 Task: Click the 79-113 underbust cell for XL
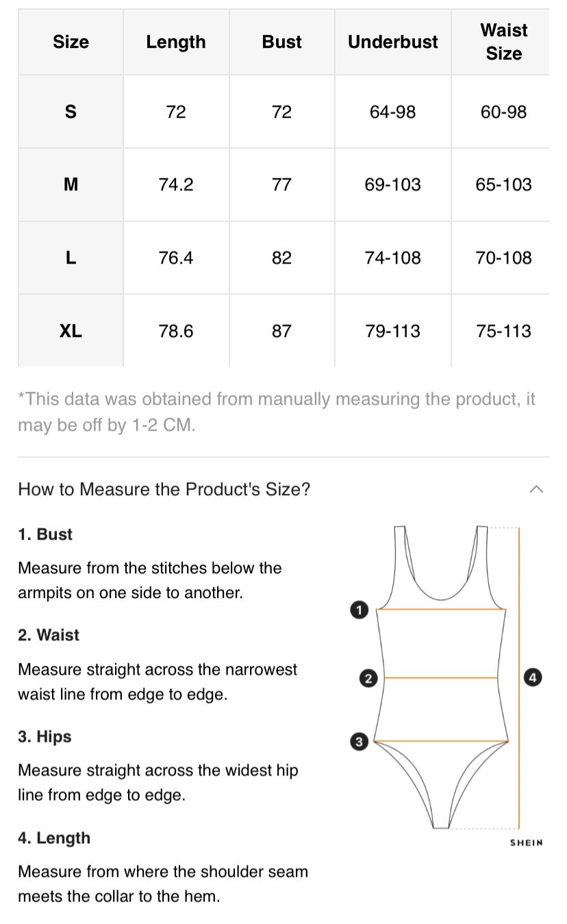coord(392,331)
